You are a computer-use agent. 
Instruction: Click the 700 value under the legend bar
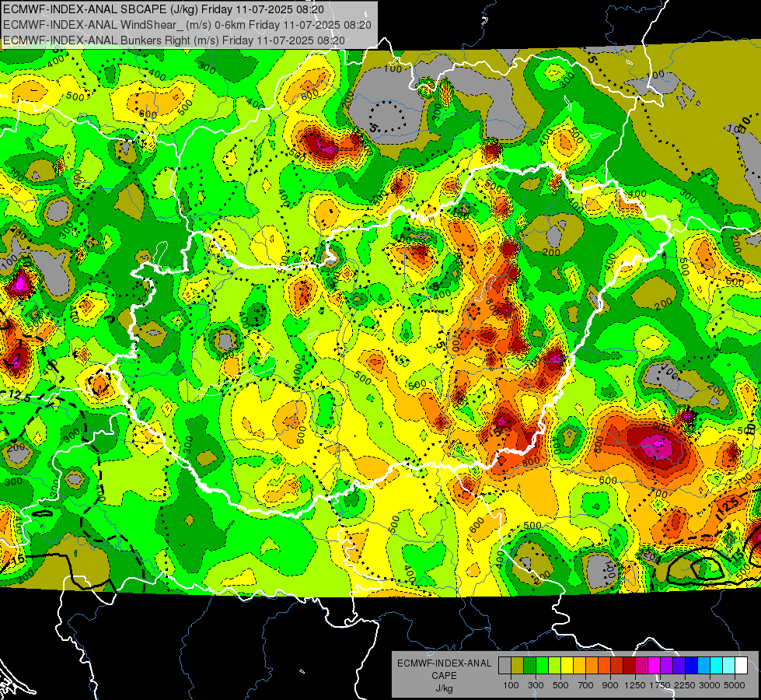[586, 685]
